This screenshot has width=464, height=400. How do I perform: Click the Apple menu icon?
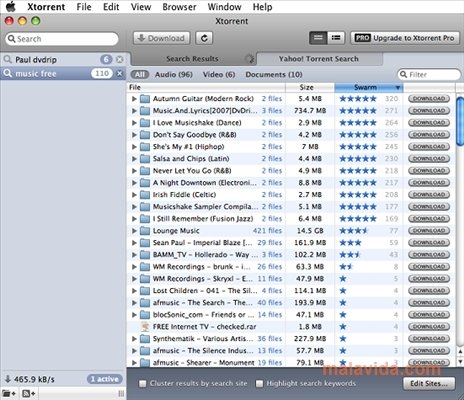pos(11,7)
